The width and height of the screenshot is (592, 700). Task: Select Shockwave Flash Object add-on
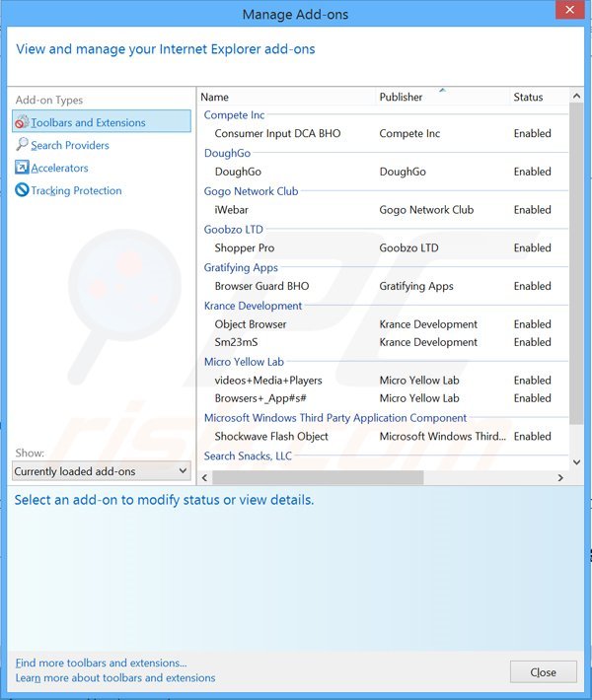pyautogui.click(x=271, y=436)
